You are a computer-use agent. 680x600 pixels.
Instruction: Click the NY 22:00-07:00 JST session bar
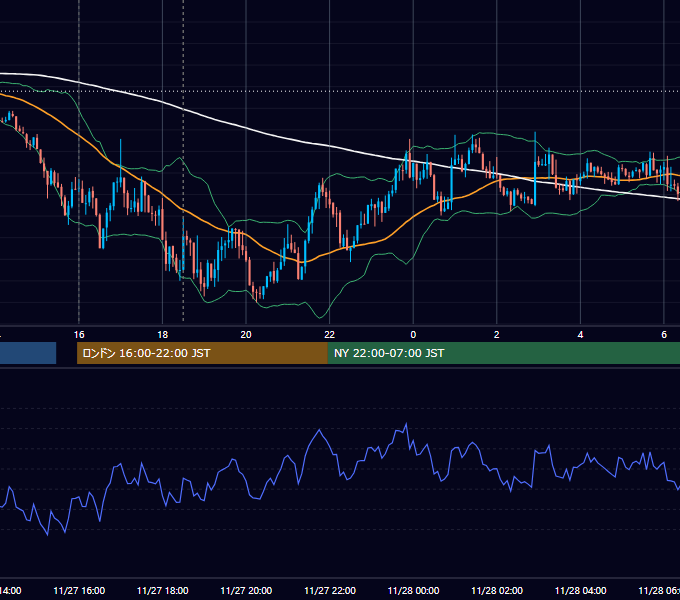click(503, 353)
